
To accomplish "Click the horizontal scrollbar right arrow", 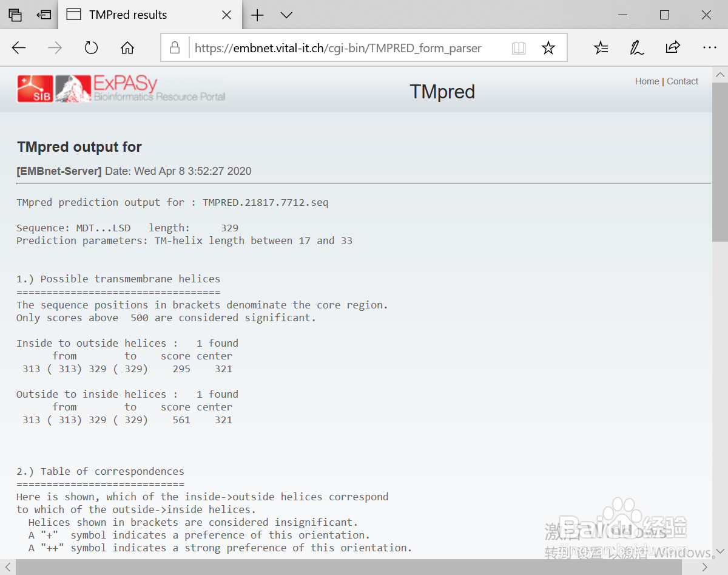I will (704, 567).
